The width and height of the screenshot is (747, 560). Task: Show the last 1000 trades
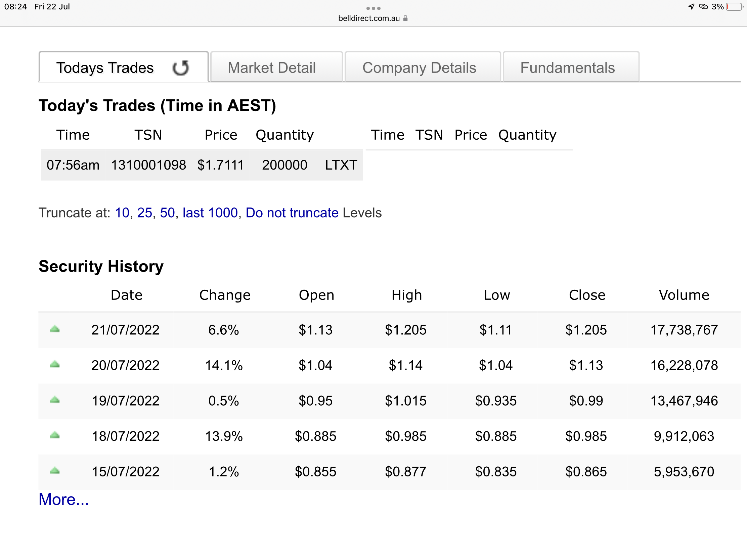pos(210,213)
